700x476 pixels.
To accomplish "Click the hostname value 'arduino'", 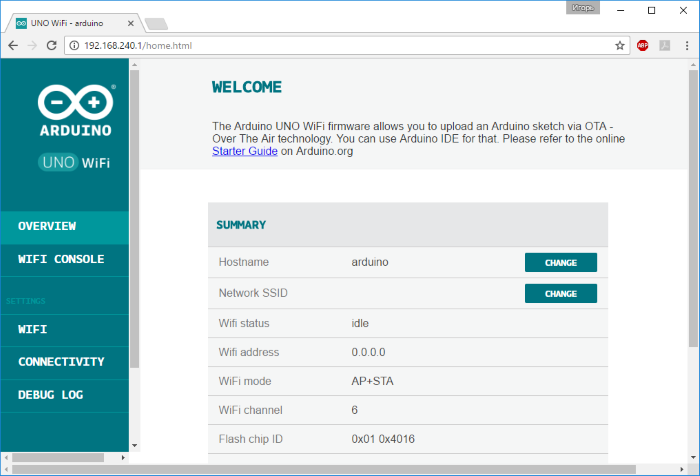I will click(x=370, y=262).
